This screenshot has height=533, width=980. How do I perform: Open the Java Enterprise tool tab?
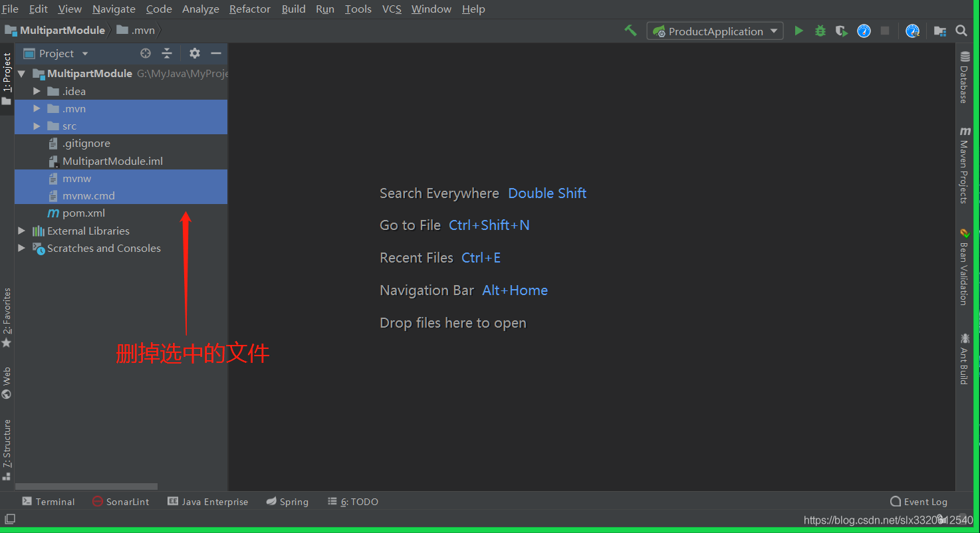pyautogui.click(x=208, y=502)
